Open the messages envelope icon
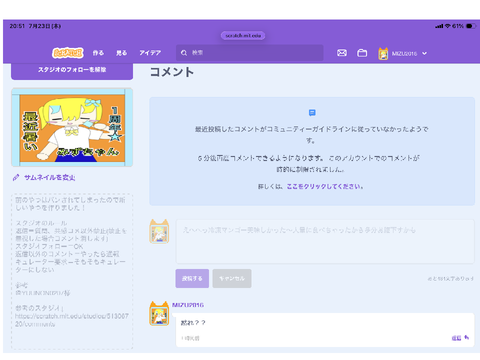 tap(342, 53)
